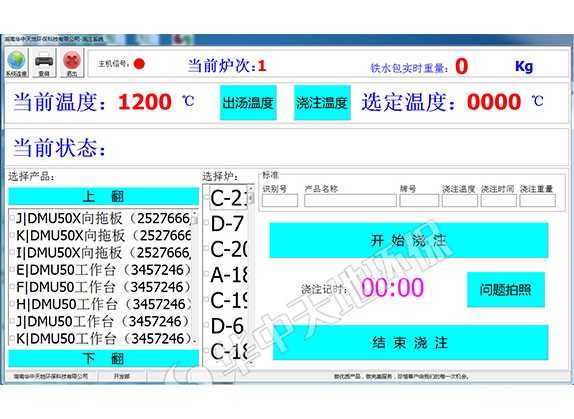This screenshot has height=419, width=574.
Task: Tick the checkbox for E|DMU50工作台 product
Action: [12, 270]
